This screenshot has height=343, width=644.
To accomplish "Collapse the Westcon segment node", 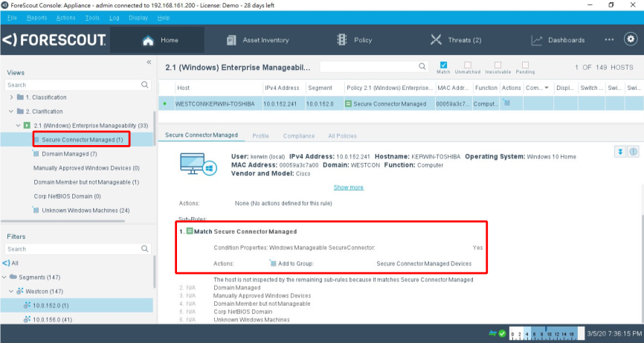I will click(11, 291).
